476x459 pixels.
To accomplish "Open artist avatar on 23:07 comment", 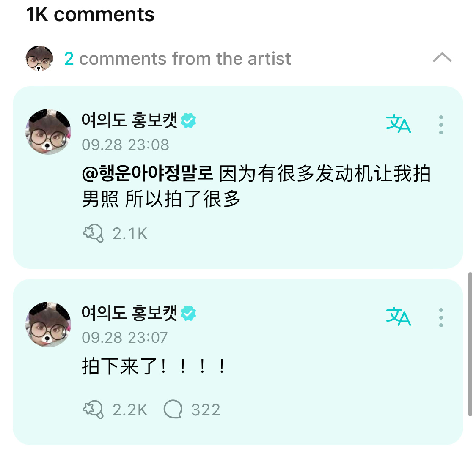I will click(48, 325).
